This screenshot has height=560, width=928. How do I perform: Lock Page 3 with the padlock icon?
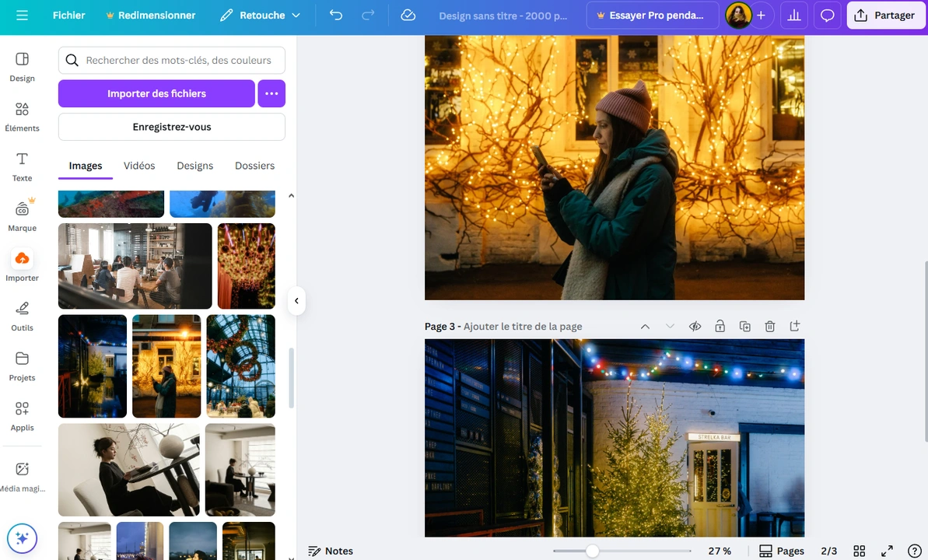[720, 326]
